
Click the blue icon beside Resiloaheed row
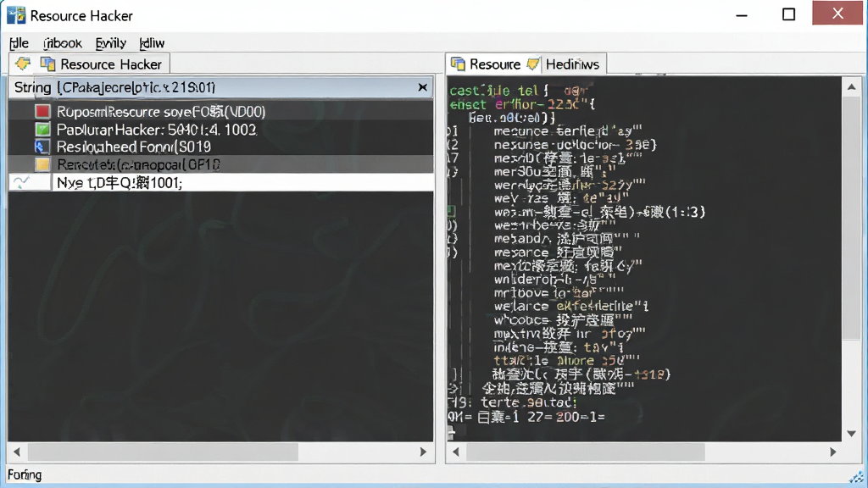point(42,147)
